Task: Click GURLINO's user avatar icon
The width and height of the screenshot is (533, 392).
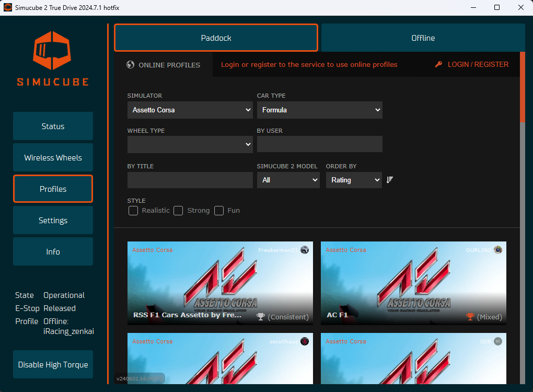Action: pyautogui.click(x=498, y=250)
